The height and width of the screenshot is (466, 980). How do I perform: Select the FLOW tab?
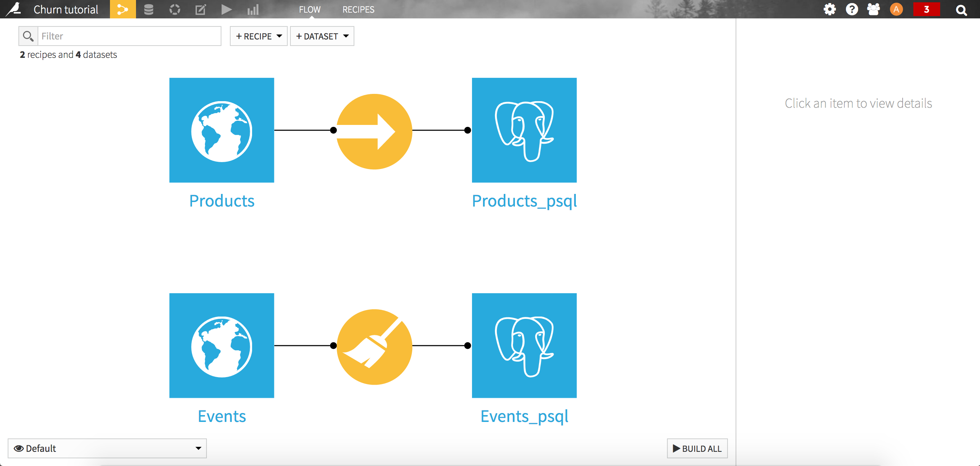310,10
